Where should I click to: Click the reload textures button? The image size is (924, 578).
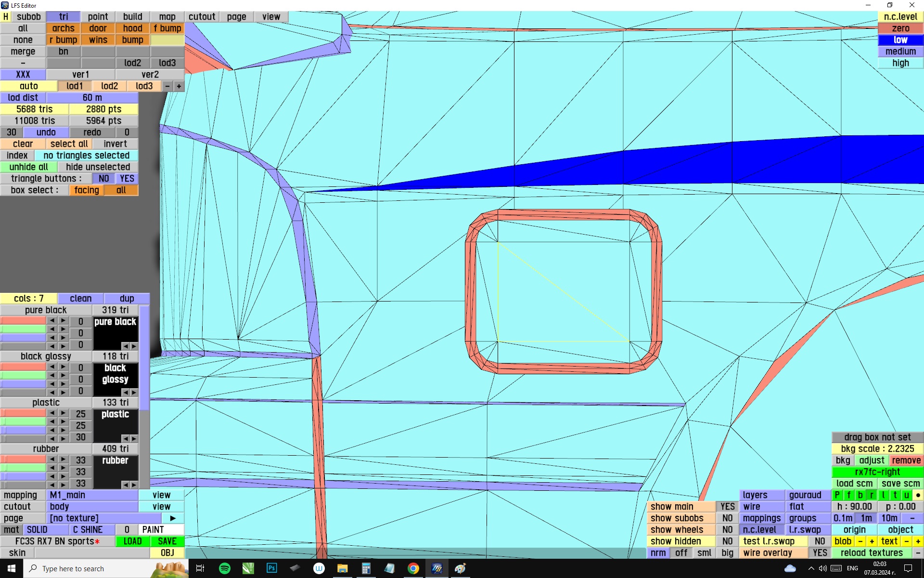871,552
